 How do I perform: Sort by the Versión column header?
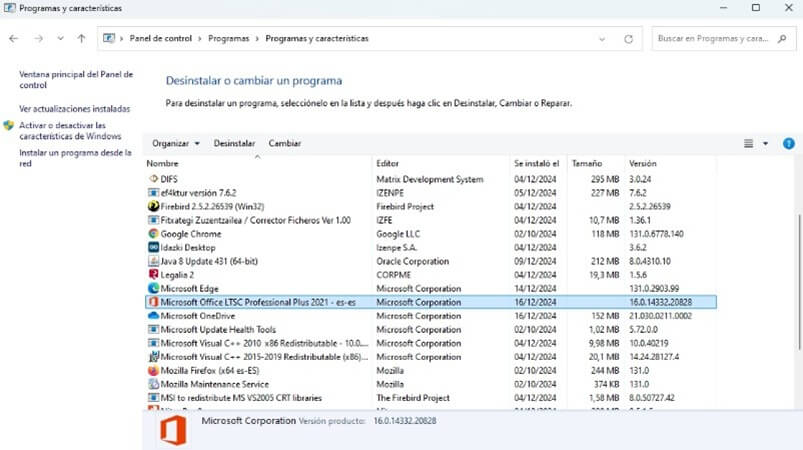[643, 164]
